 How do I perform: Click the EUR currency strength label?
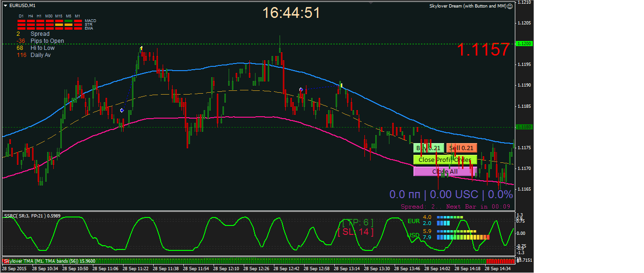(414, 221)
